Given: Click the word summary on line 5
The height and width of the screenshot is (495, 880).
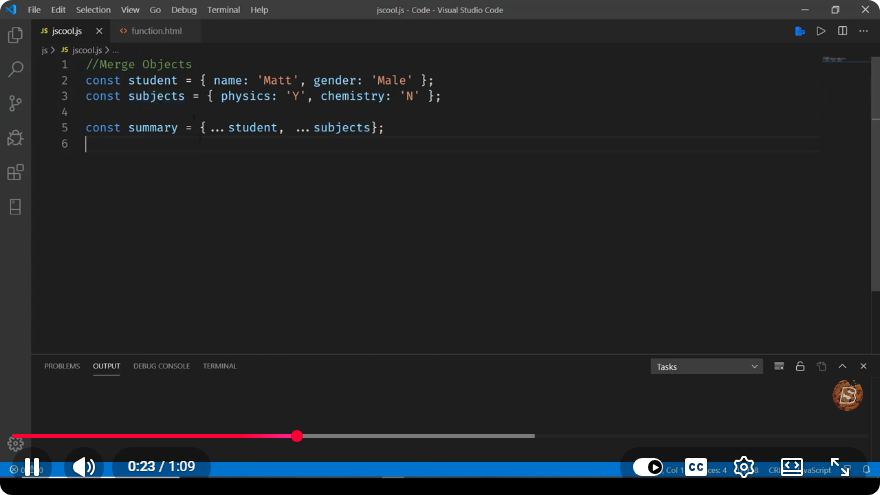Looking at the screenshot, I should [153, 127].
